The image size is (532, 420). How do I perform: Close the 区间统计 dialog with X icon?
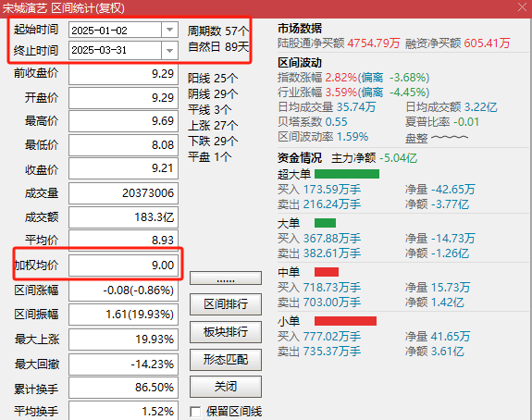[522, 7]
